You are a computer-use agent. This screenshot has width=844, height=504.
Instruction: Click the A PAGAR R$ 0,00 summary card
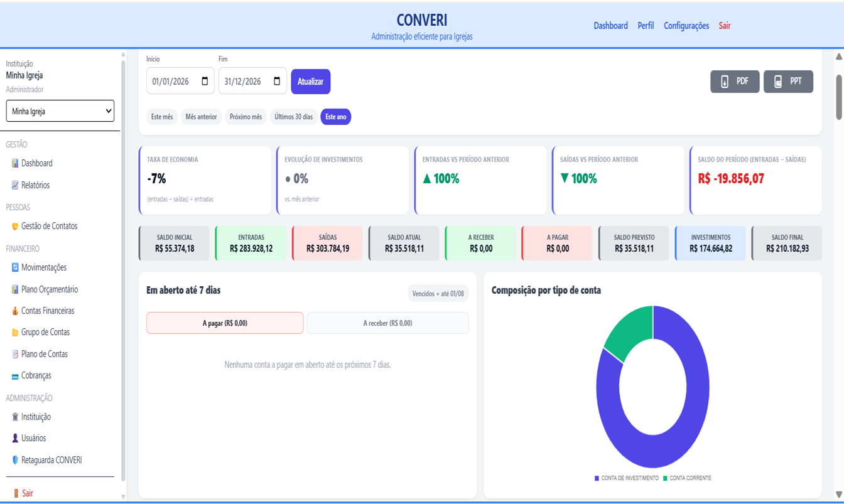[x=557, y=244]
